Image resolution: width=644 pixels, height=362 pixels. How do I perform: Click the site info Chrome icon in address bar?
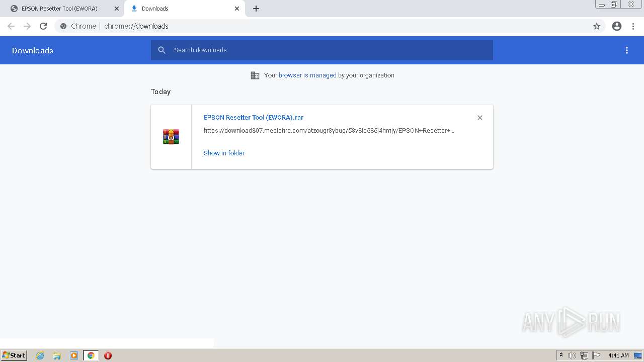[x=63, y=26]
